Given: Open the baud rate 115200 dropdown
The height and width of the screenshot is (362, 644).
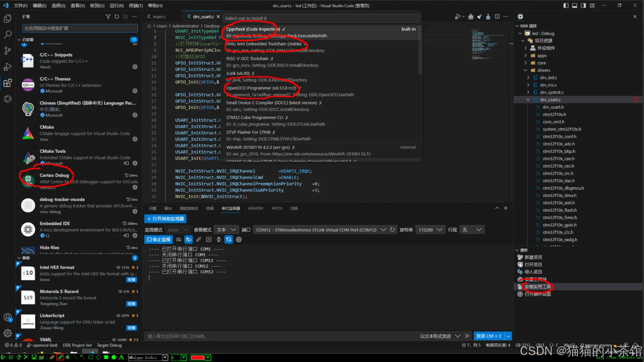Looking at the screenshot, I should [430, 230].
